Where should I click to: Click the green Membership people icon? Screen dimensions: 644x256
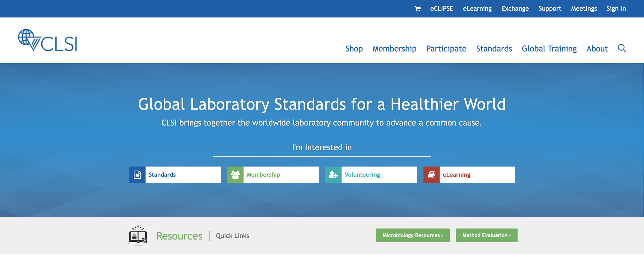[x=235, y=175]
